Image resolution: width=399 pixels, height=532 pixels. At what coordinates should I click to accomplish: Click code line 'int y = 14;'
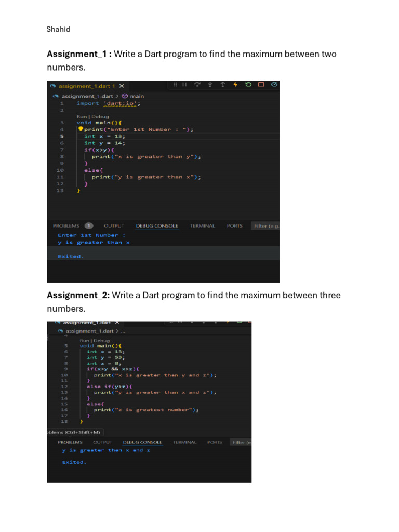click(x=105, y=143)
